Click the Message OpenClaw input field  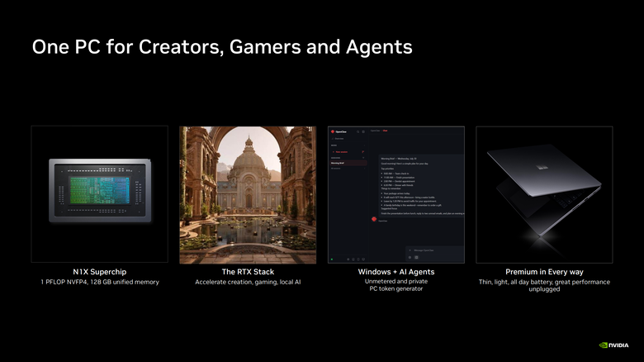pyautogui.click(x=436, y=250)
